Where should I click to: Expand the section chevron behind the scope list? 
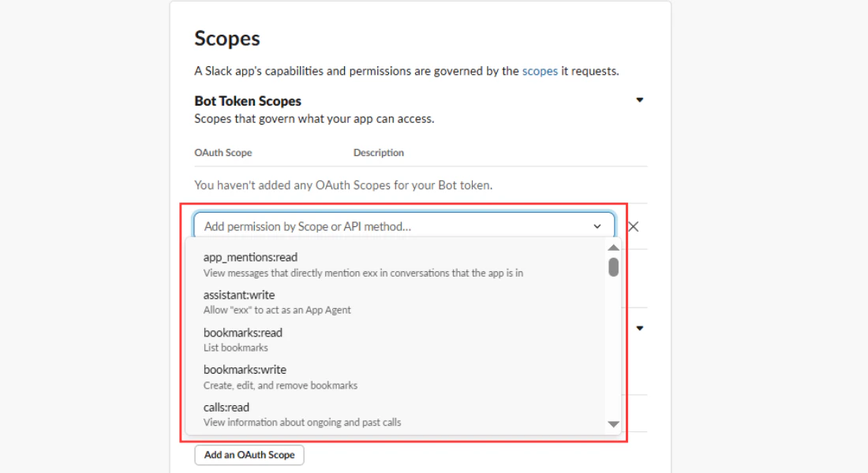point(640,327)
